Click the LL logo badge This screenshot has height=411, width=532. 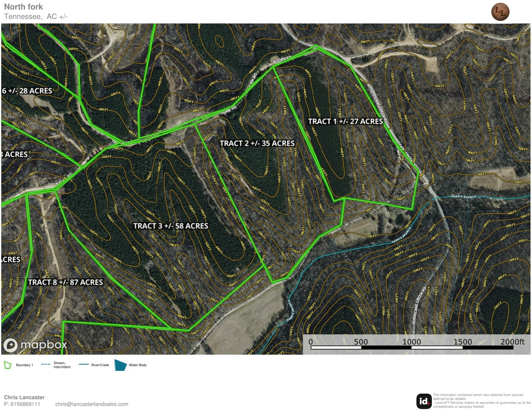[500, 12]
